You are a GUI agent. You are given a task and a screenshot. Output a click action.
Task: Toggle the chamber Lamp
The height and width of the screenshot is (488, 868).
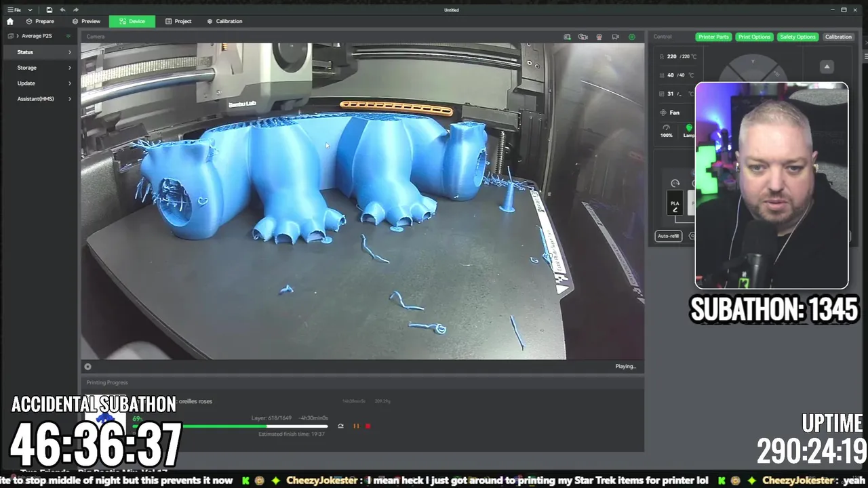[x=689, y=131]
